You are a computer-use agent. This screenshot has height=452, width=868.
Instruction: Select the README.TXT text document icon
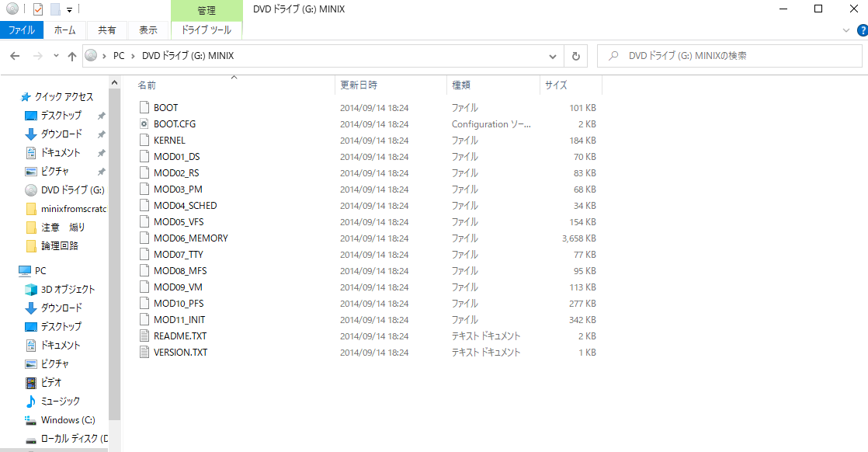point(144,336)
